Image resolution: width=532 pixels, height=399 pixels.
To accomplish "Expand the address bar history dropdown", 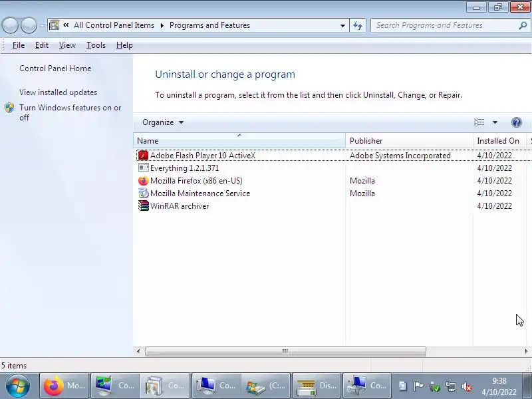I will click(342, 25).
